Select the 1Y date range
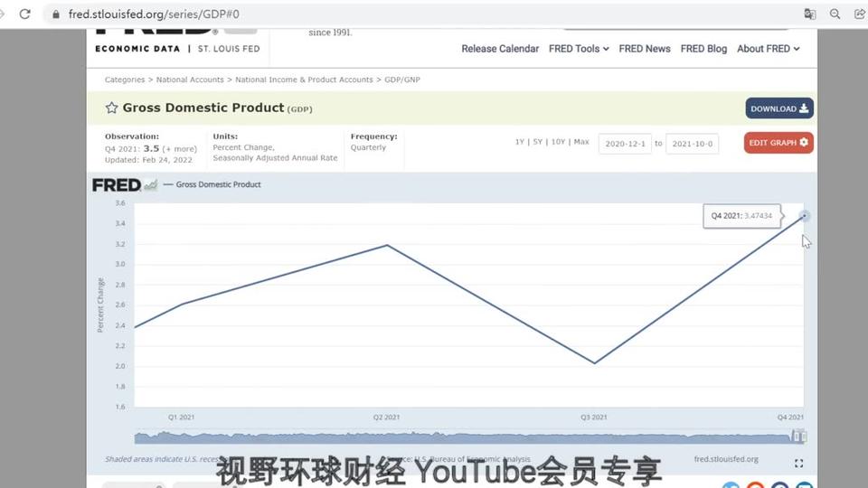The image size is (868, 488). pyautogui.click(x=519, y=142)
